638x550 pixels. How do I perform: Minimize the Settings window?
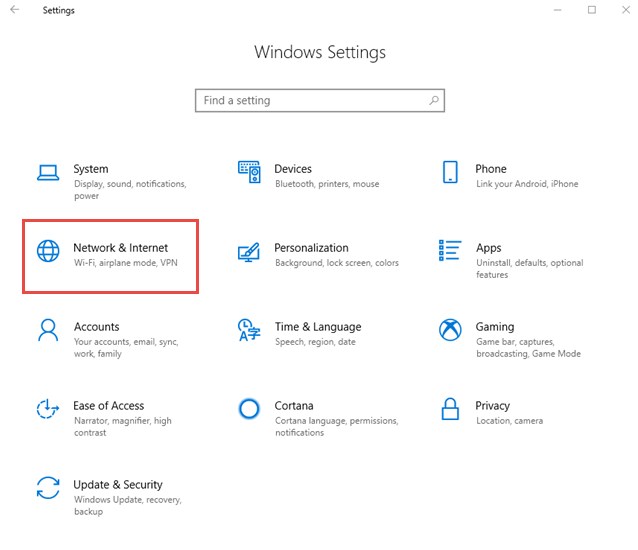(558, 10)
